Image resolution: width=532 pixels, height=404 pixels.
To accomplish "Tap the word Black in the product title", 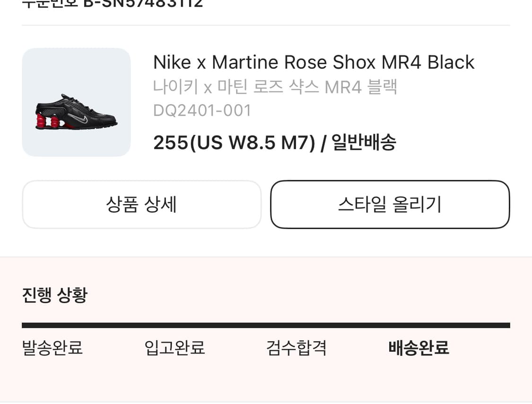I will (451, 62).
